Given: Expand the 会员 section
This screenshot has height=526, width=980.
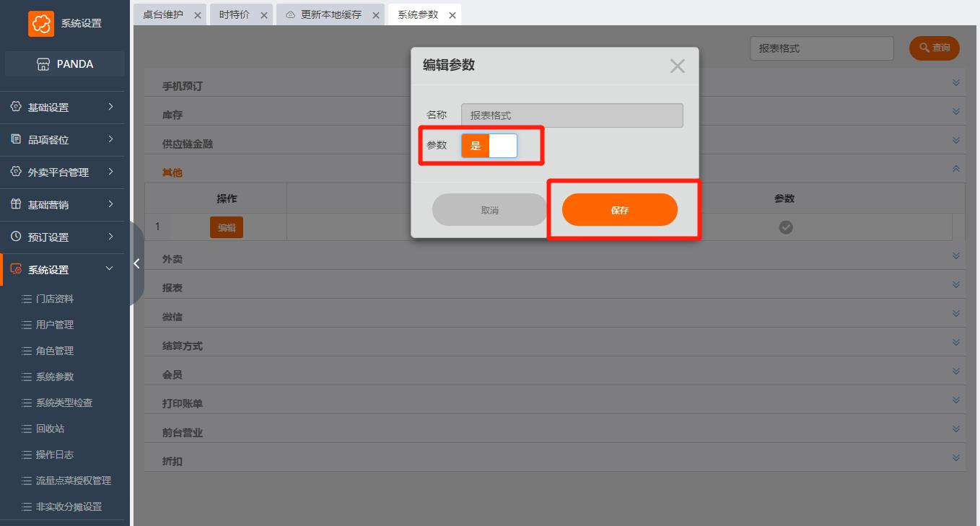Looking at the screenshot, I should click(x=956, y=372).
